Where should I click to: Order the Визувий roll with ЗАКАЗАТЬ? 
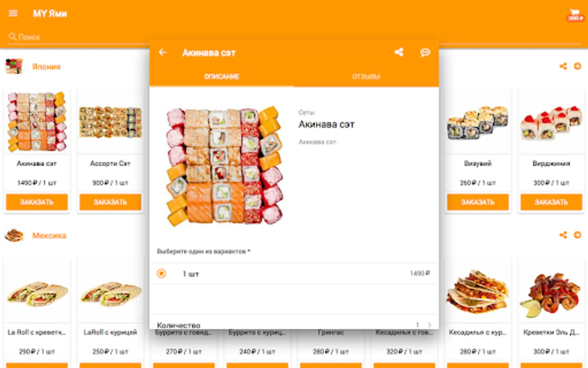(478, 202)
